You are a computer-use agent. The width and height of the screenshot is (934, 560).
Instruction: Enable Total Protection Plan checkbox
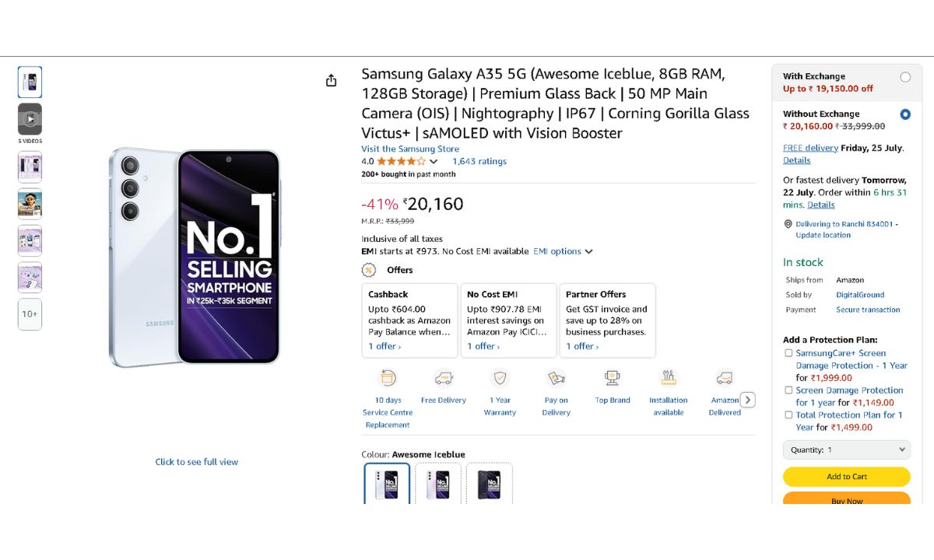[x=788, y=415]
